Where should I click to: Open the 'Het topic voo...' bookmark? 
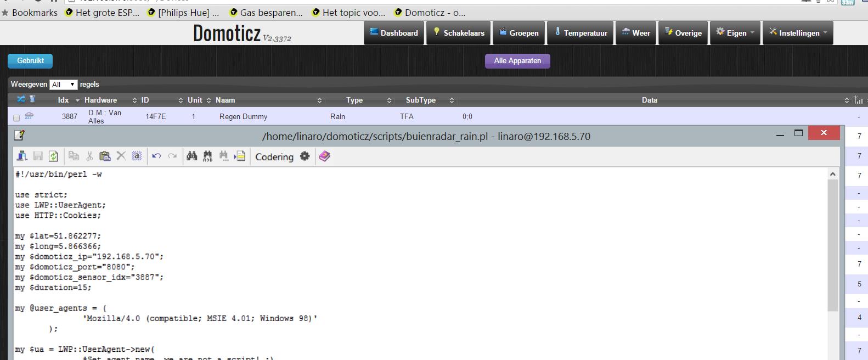point(348,12)
